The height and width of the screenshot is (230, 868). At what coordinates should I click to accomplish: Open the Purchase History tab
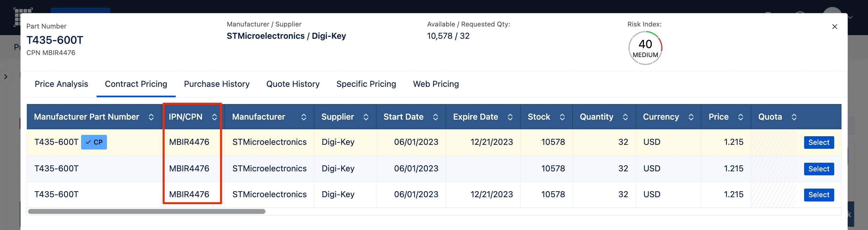click(217, 84)
